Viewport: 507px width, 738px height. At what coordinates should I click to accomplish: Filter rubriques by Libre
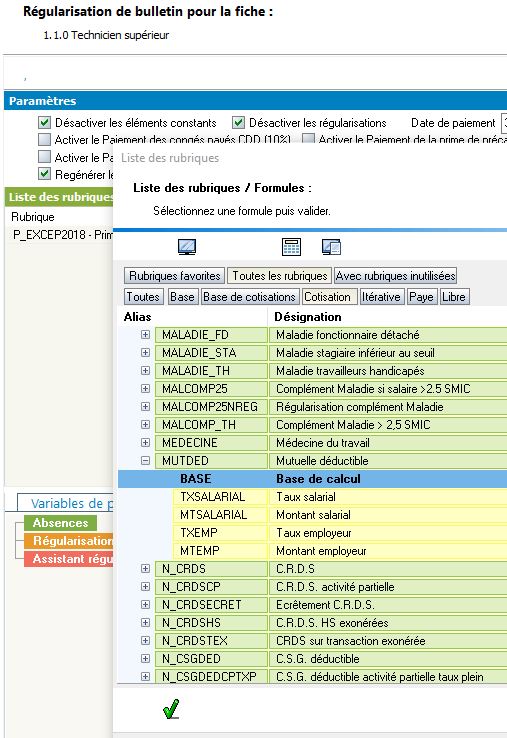(x=454, y=297)
